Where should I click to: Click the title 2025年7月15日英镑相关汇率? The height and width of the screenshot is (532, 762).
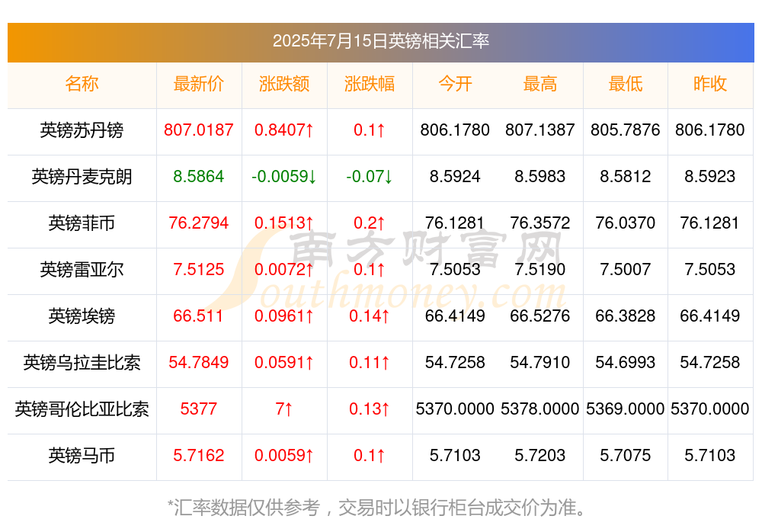[x=380, y=41]
